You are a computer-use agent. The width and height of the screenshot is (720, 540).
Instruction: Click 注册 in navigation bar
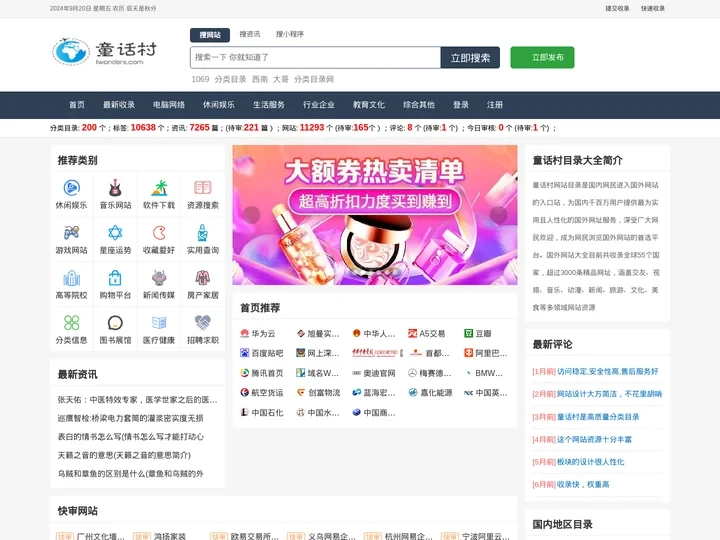point(495,105)
